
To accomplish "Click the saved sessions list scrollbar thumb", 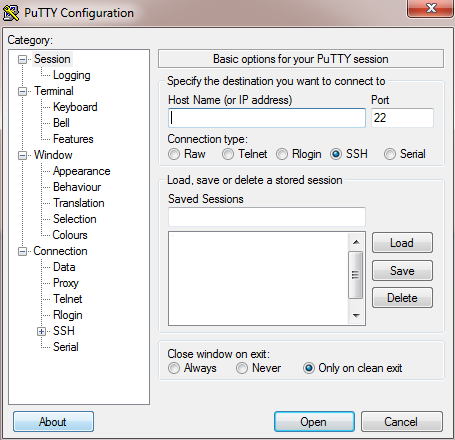I will pyautogui.click(x=355, y=275).
